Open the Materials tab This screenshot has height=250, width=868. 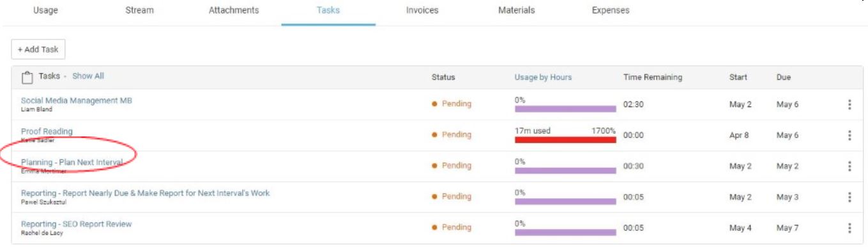[516, 10]
